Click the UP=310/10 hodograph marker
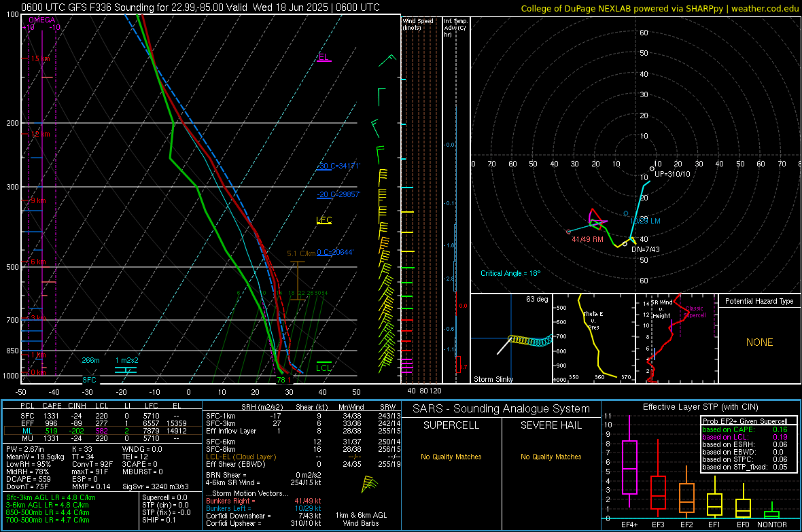The width and height of the screenshot is (802, 532). point(672,174)
